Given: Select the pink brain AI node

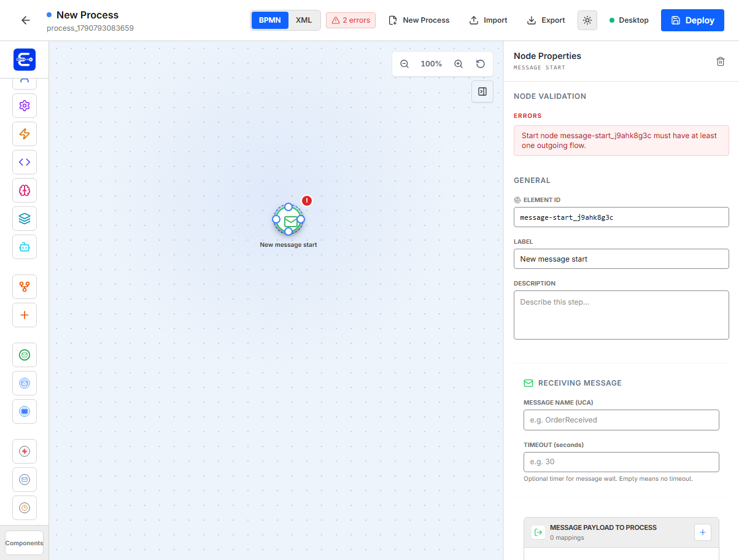Looking at the screenshot, I should tap(25, 190).
